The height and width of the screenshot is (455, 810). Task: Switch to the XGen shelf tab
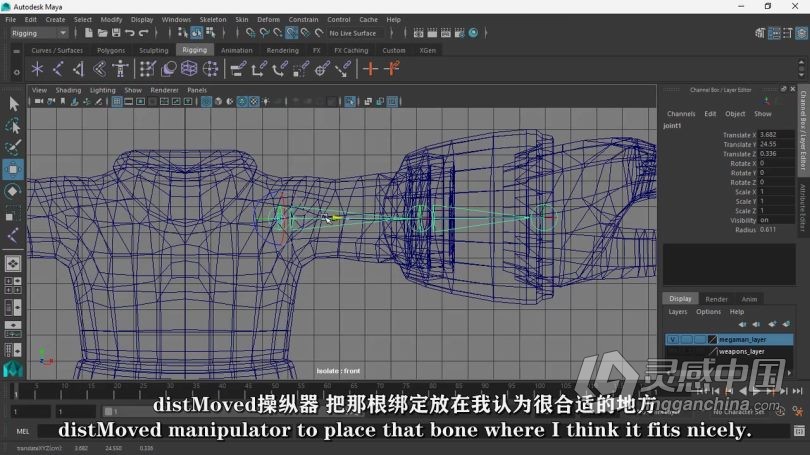[427, 50]
